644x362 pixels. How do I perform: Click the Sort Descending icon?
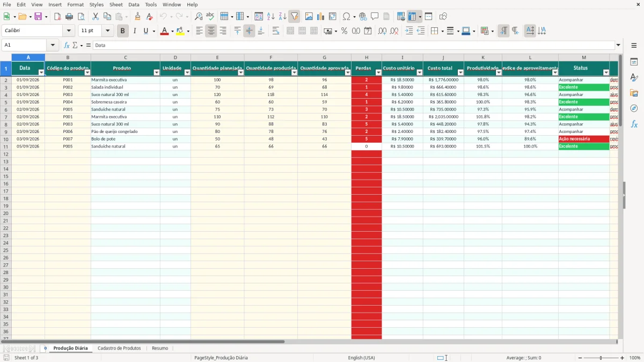point(282,17)
